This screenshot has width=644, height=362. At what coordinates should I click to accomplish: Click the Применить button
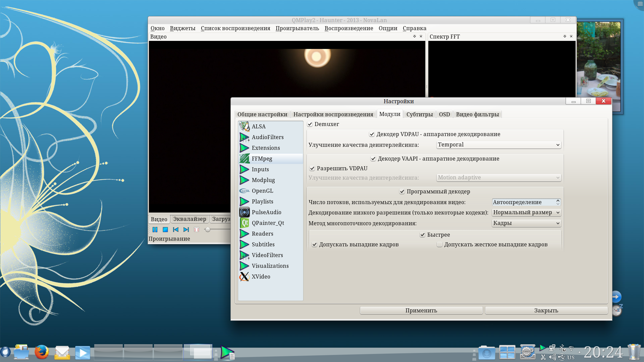click(x=421, y=310)
